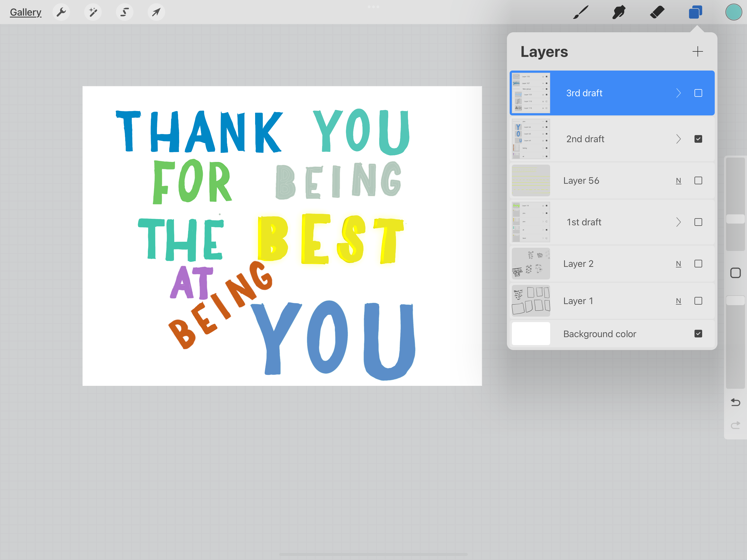Select the 3rd draft thumbnail
This screenshot has height=560, width=747.
click(531, 93)
